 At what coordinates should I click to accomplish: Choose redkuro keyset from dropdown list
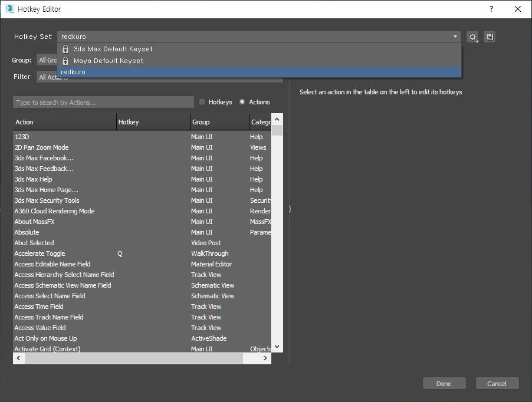pos(259,72)
